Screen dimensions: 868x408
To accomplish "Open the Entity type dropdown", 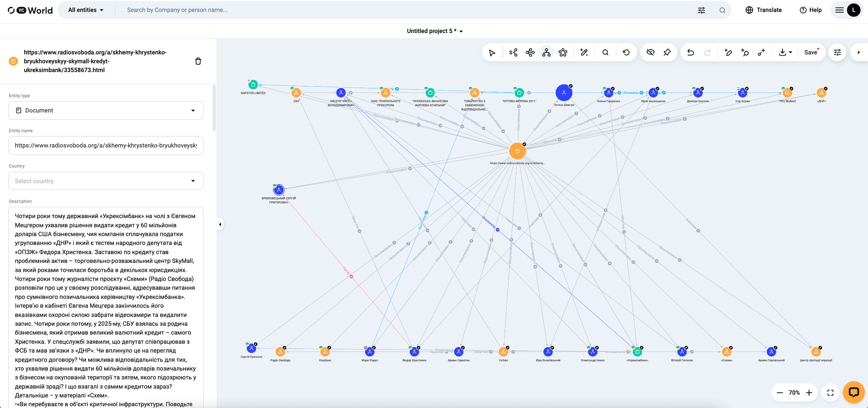I will 106,110.
